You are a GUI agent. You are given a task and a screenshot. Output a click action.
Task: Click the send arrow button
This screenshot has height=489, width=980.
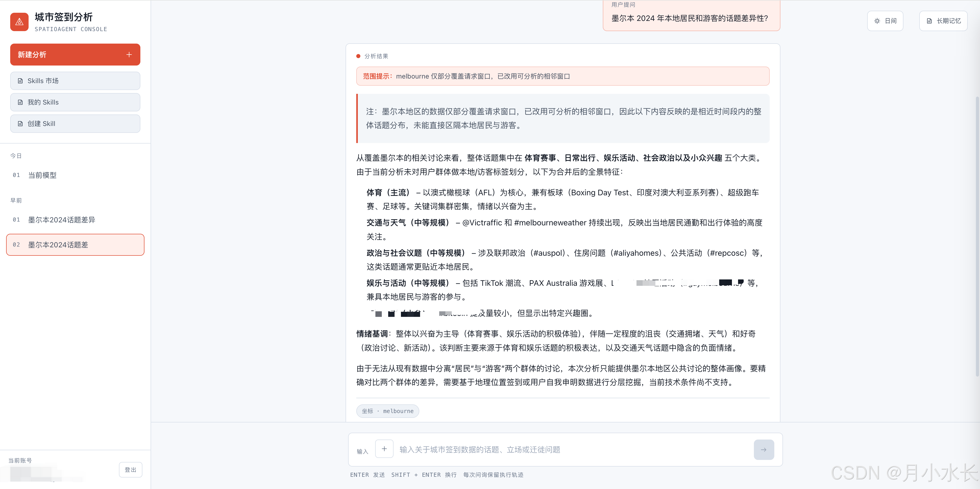(x=764, y=449)
